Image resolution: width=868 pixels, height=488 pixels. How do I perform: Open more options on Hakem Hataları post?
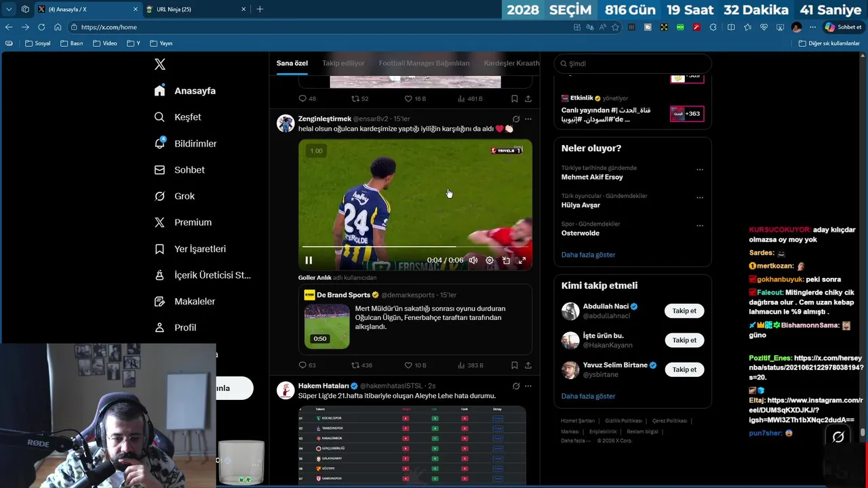[x=528, y=386]
